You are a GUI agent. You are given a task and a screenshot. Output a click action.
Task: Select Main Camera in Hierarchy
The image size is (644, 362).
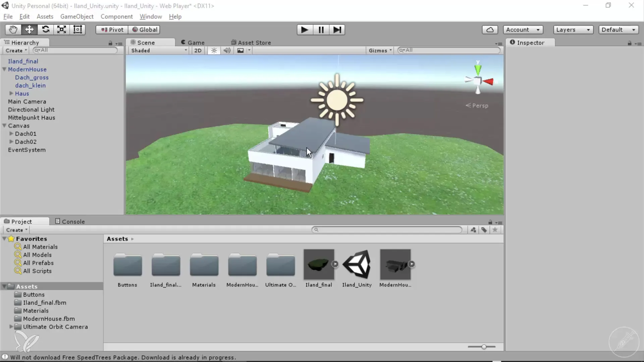click(x=27, y=102)
